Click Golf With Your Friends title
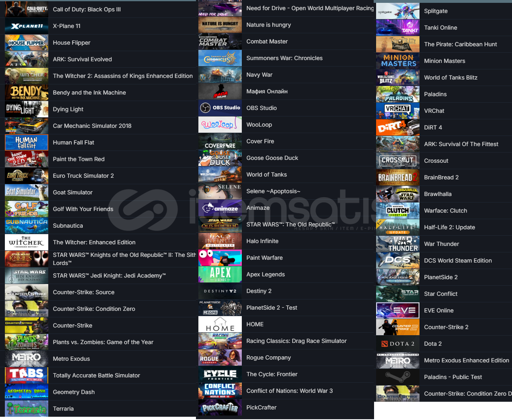Image resolution: width=512 pixels, height=420 pixels. (83, 209)
